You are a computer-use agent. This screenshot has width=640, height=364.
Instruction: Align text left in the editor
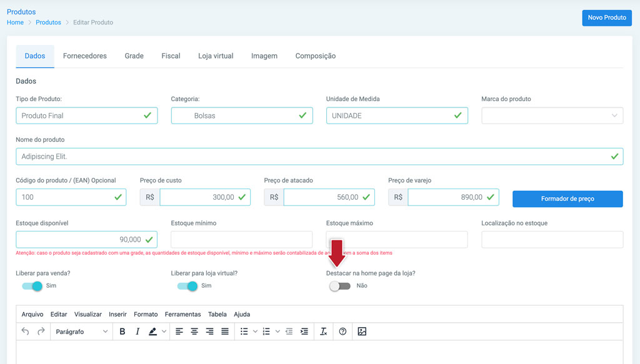(179, 332)
